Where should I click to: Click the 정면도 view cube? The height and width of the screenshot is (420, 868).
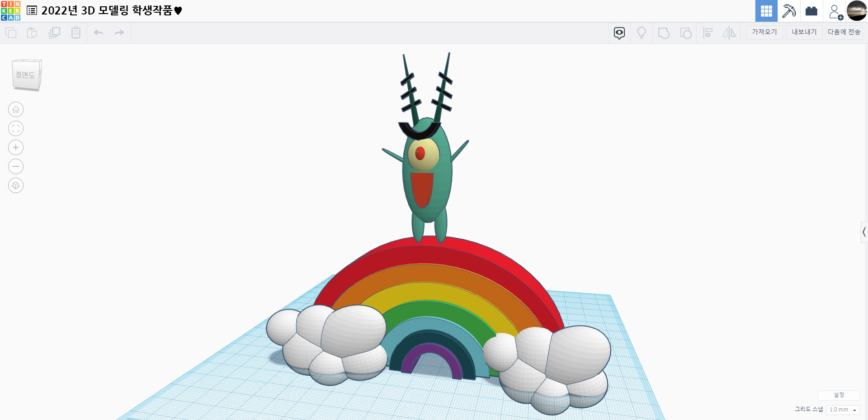click(27, 75)
